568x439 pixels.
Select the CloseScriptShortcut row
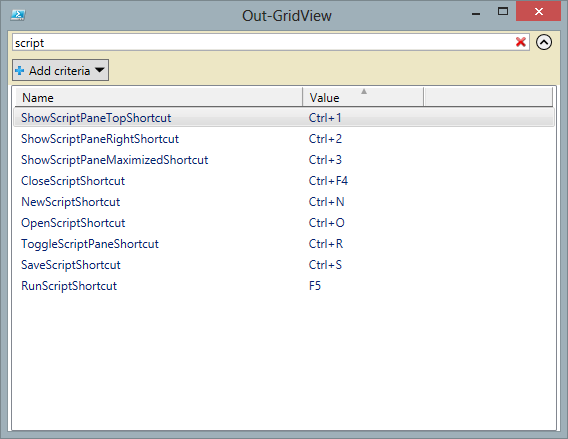[284, 181]
